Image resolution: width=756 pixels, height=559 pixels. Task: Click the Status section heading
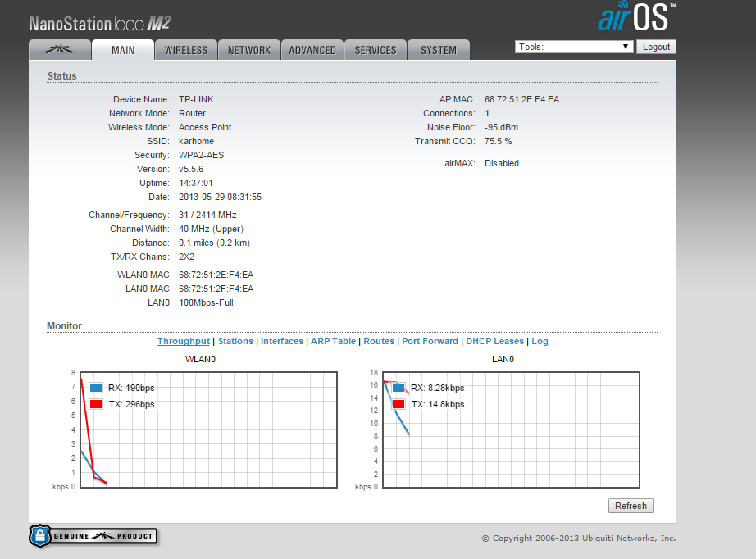coord(61,75)
